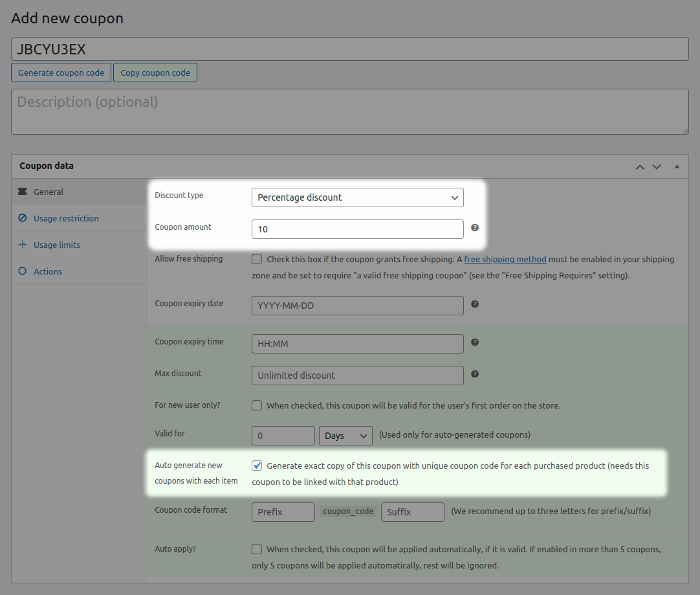This screenshot has height=595, width=700.
Task: Open the help icon beside Coupon amount
Action: 475,229
